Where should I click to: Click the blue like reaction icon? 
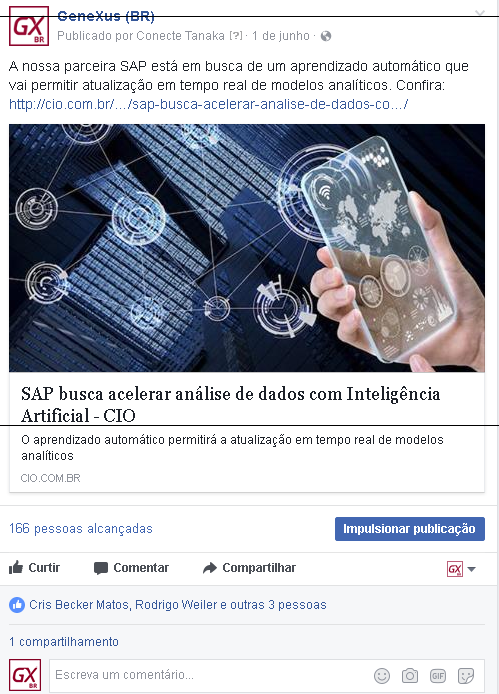(17, 605)
